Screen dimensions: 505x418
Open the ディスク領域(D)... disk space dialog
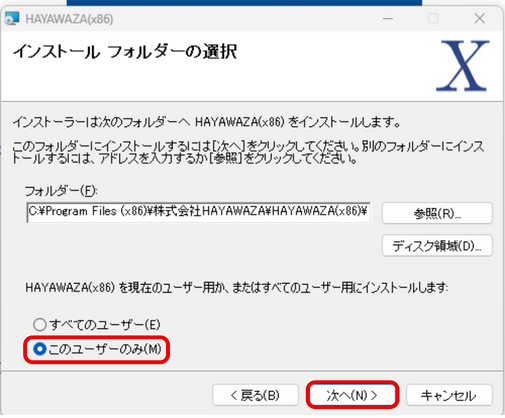click(x=437, y=246)
